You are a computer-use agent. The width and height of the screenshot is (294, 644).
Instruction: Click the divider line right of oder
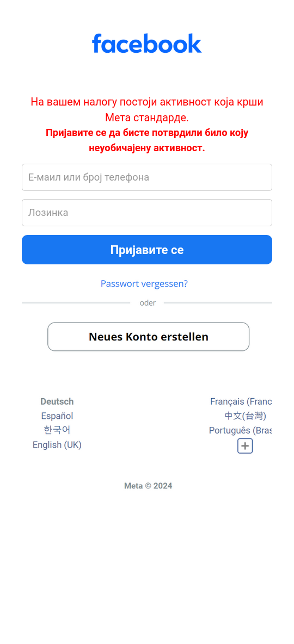tap(218, 303)
